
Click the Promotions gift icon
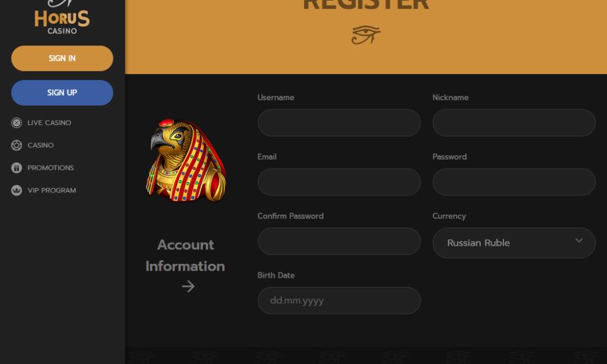(x=16, y=168)
